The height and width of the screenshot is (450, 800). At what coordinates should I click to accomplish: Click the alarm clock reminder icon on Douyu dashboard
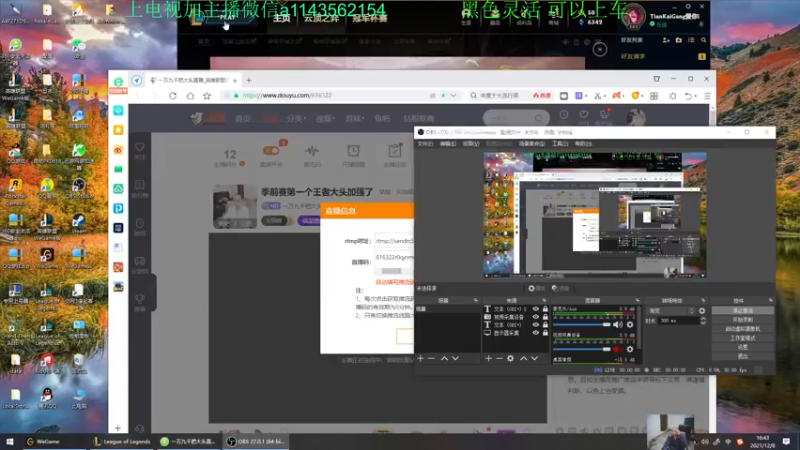tap(353, 151)
